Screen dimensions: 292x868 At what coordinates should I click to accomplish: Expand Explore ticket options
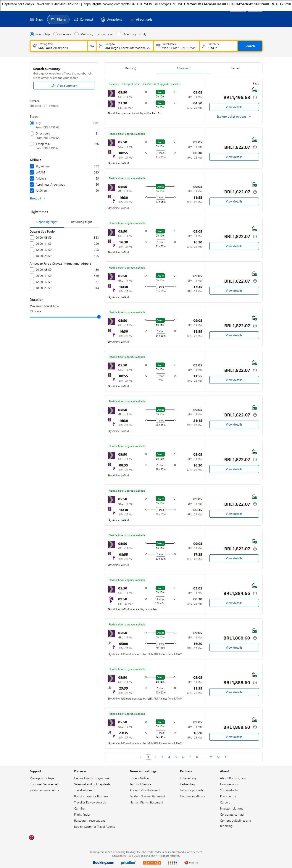click(234, 117)
